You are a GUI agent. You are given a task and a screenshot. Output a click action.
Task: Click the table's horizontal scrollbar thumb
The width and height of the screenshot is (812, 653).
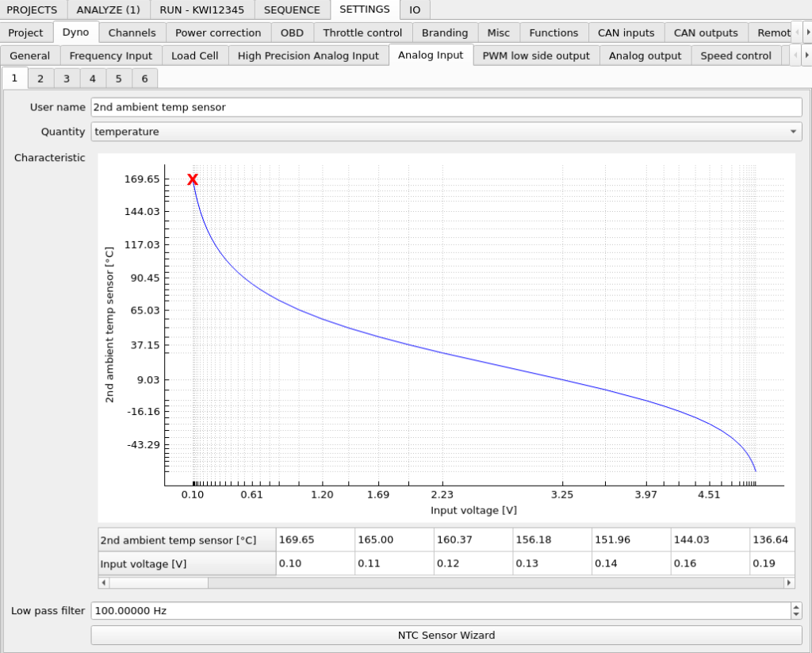click(x=159, y=582)
